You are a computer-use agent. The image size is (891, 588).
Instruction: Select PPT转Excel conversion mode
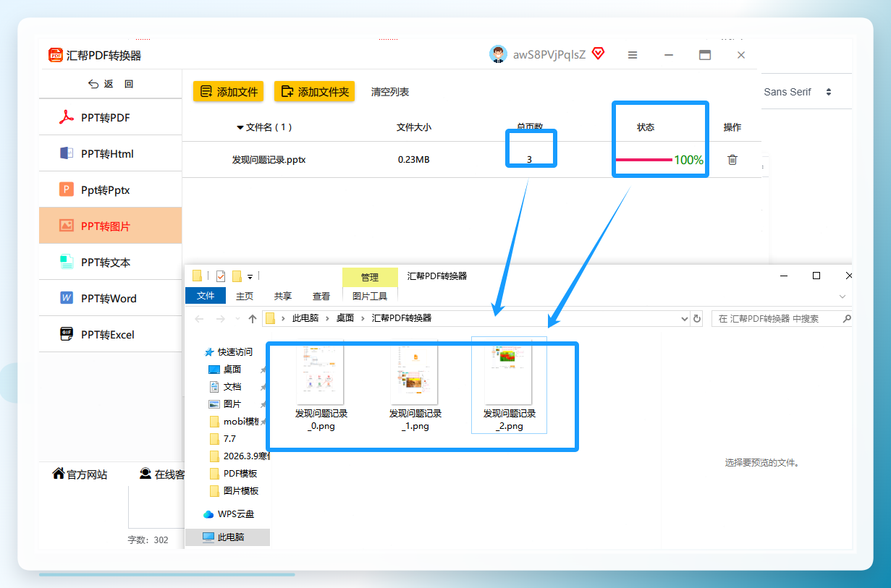(x=110, y=334)
